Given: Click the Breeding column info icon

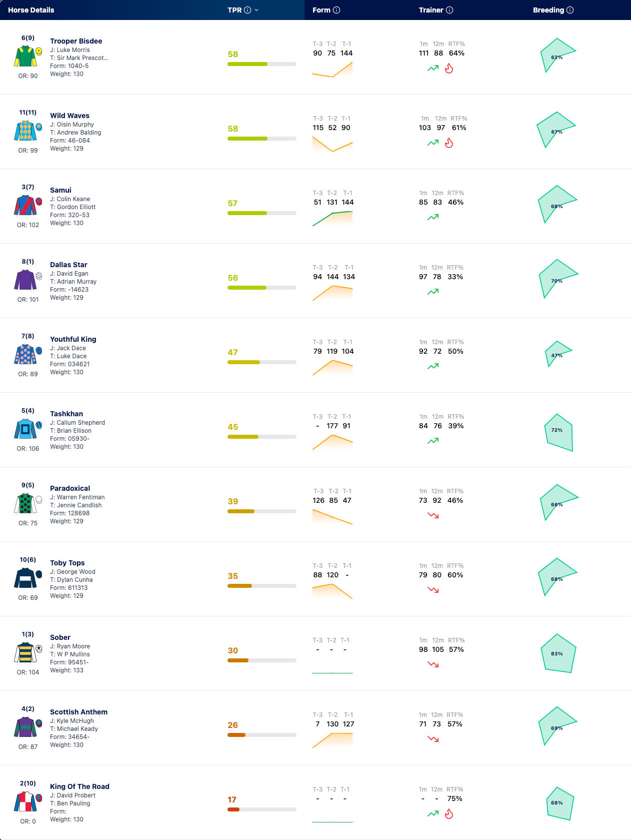Looking at the screenshot, I should pos(570,10).
